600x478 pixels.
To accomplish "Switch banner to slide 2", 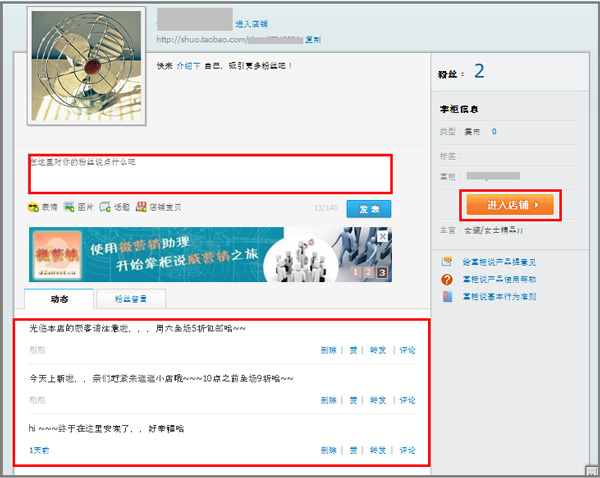I will 368,272.
